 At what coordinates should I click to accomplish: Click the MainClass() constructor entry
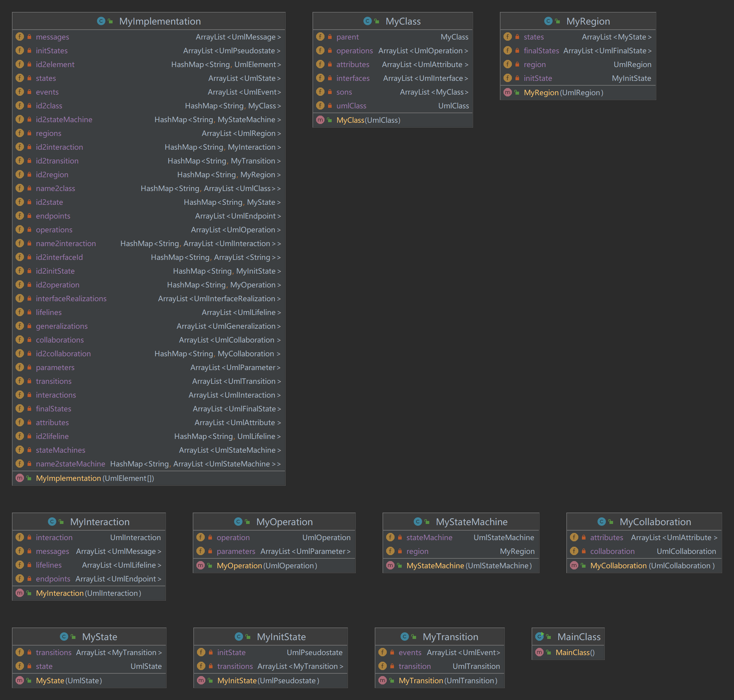[x=575, y=652]
